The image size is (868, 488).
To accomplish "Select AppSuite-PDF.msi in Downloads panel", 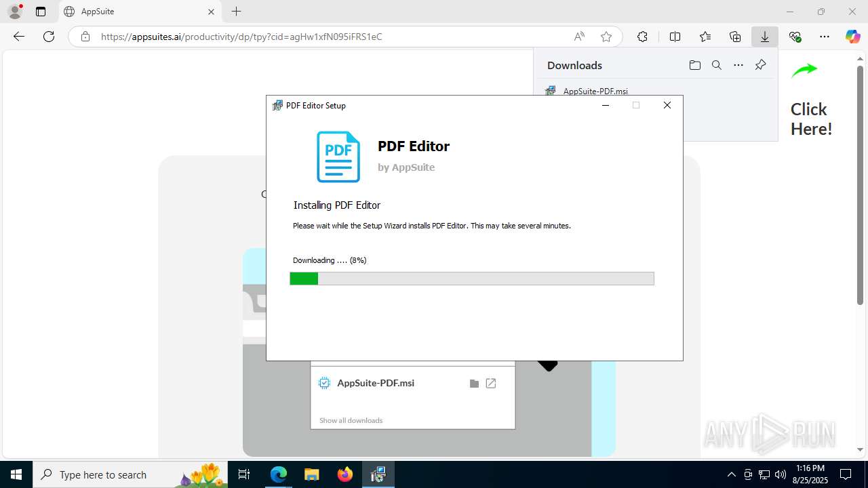I will coord(595,91).
